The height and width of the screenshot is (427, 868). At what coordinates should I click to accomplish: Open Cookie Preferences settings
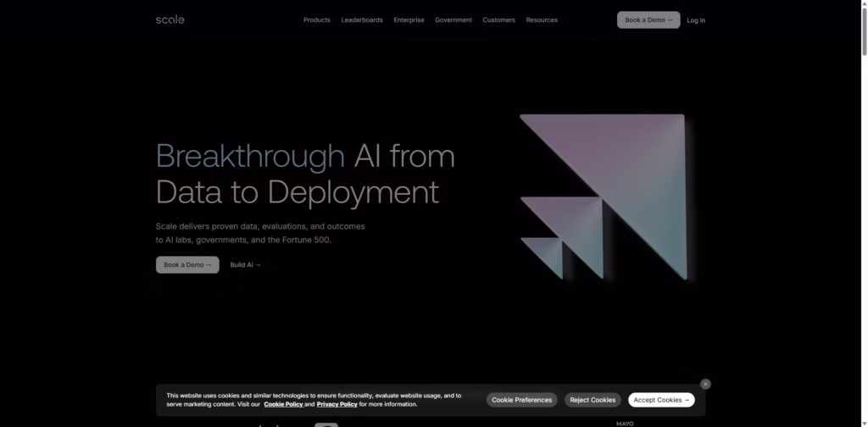point(521,400)
